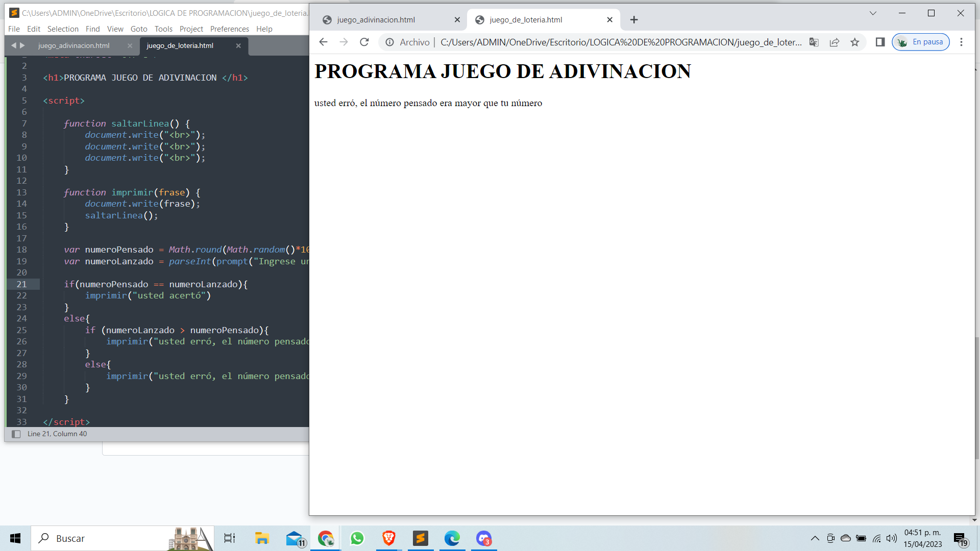
Task: Open File Explorer from taskbar
Action: coord(262,538)
